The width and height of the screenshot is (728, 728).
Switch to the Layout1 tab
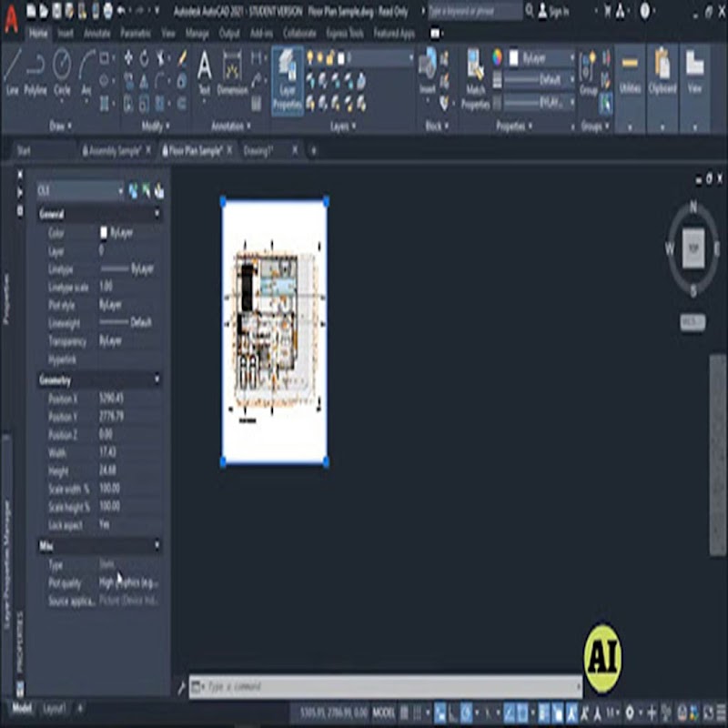(x=54, y=709)
